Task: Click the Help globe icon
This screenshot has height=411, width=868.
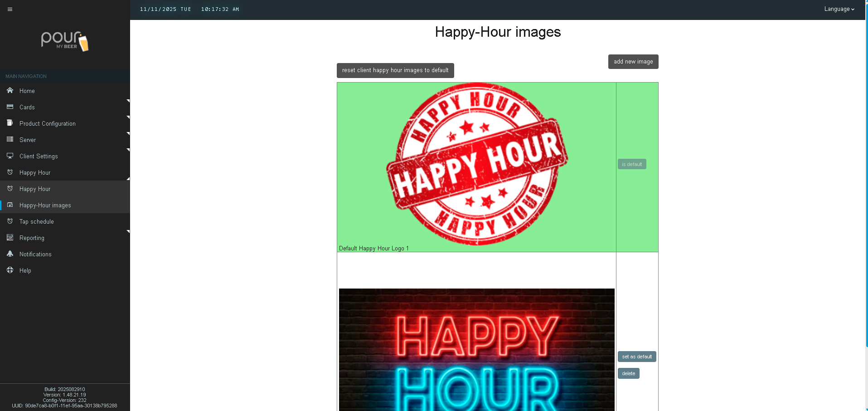Action: [10, 270]
